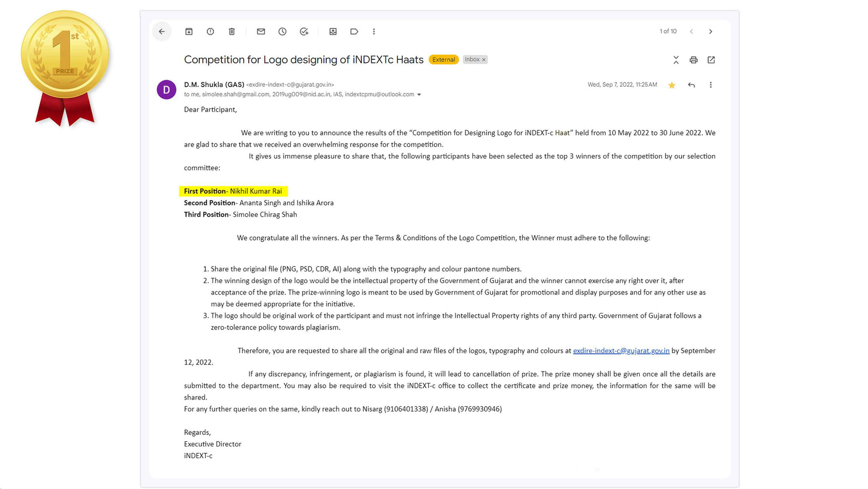Click the back arrow to return to inbox
Viewport: 868px width, 489px height.
162,31
